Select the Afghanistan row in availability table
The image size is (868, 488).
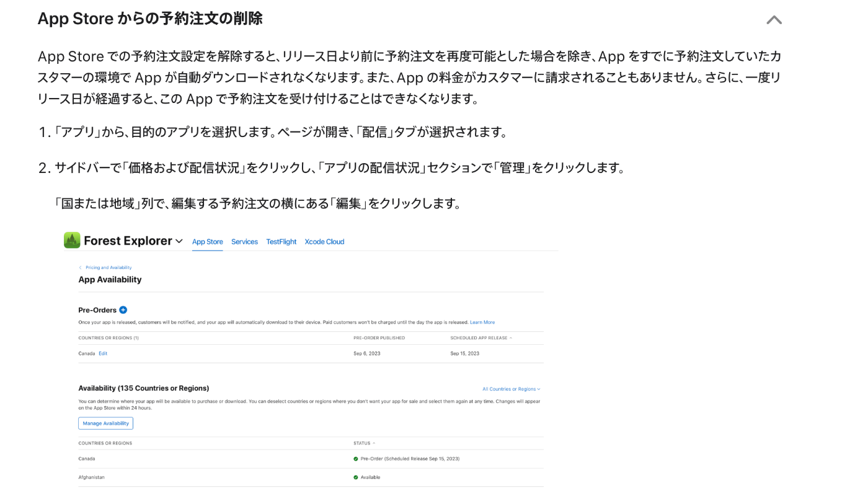pos(311,477)
